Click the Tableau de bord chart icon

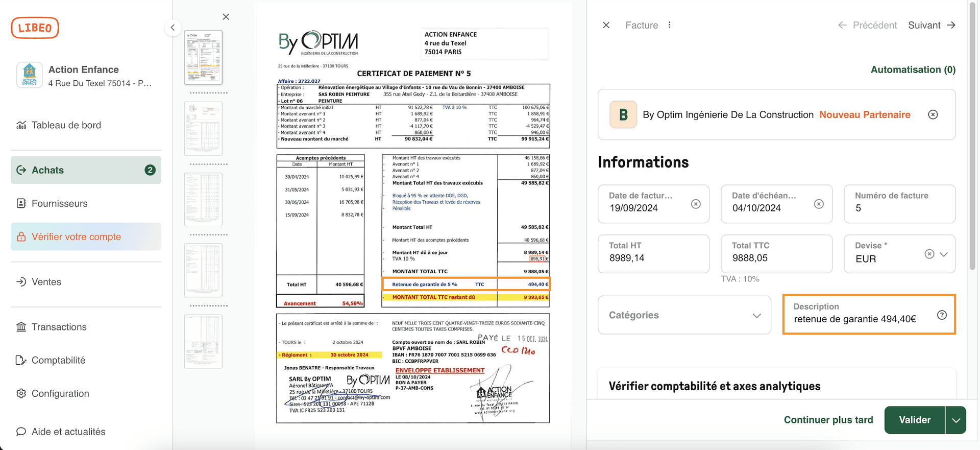21,125
